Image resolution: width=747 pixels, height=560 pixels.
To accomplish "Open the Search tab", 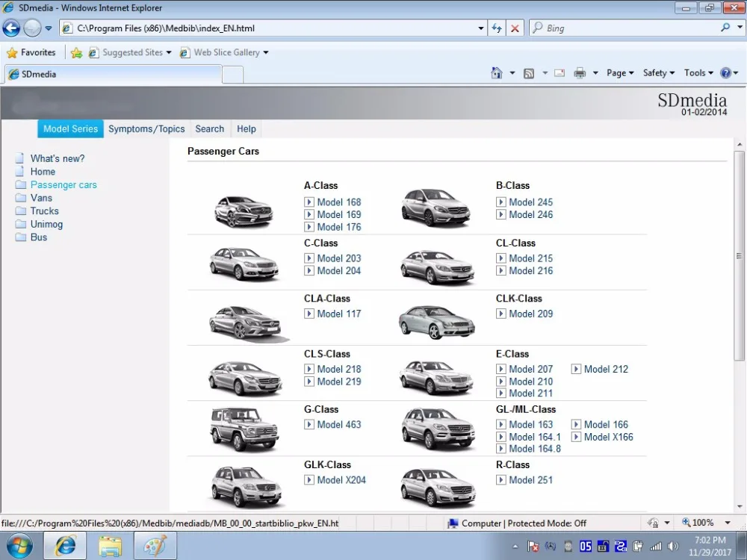I will 210,129.
